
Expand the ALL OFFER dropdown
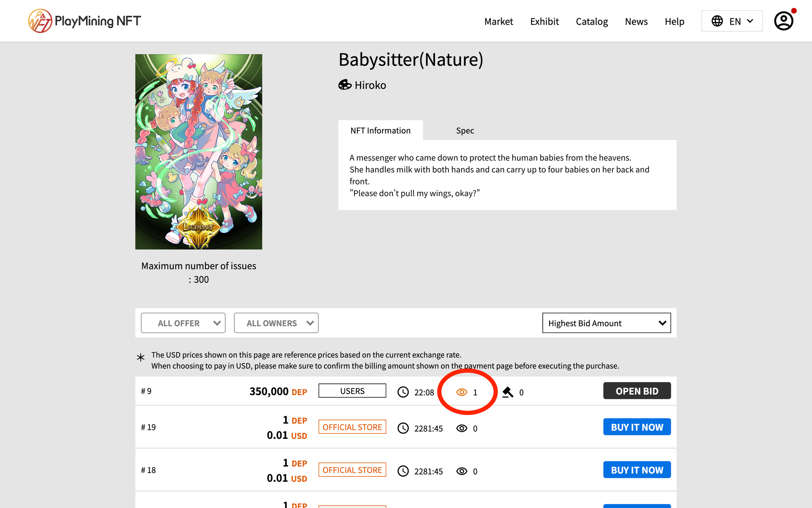point(183,323)
